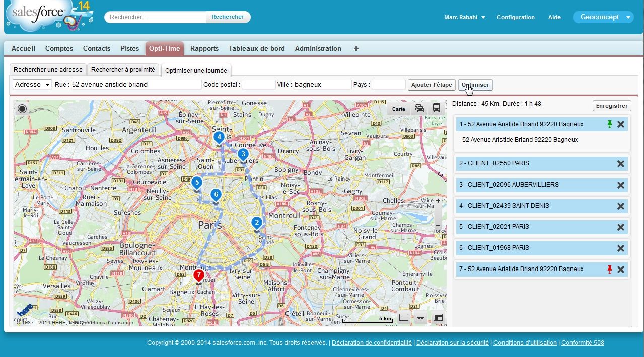
Task: Click the HERE logo on map
Action: tap(25, 310)
